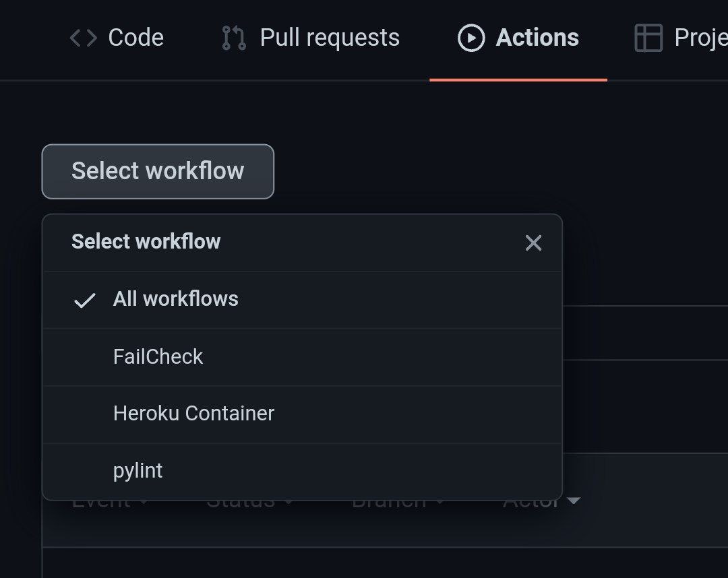Screen dimensions: 728x578
Task: Open the Code tab label
Action: [x=135, y=38]
